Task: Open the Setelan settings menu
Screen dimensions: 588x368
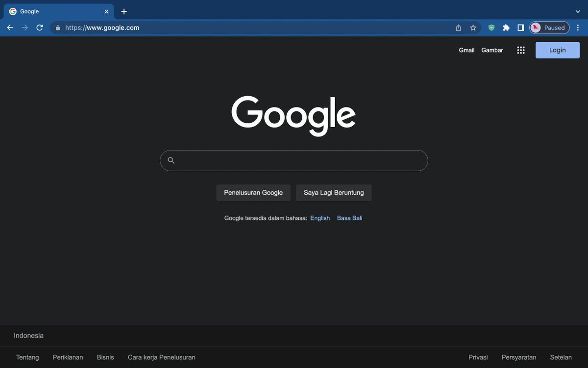Action: (x=561, y=357)
